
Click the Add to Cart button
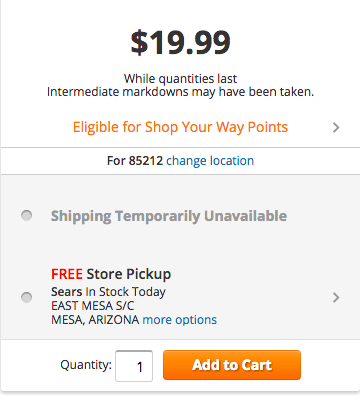(232, 365)
